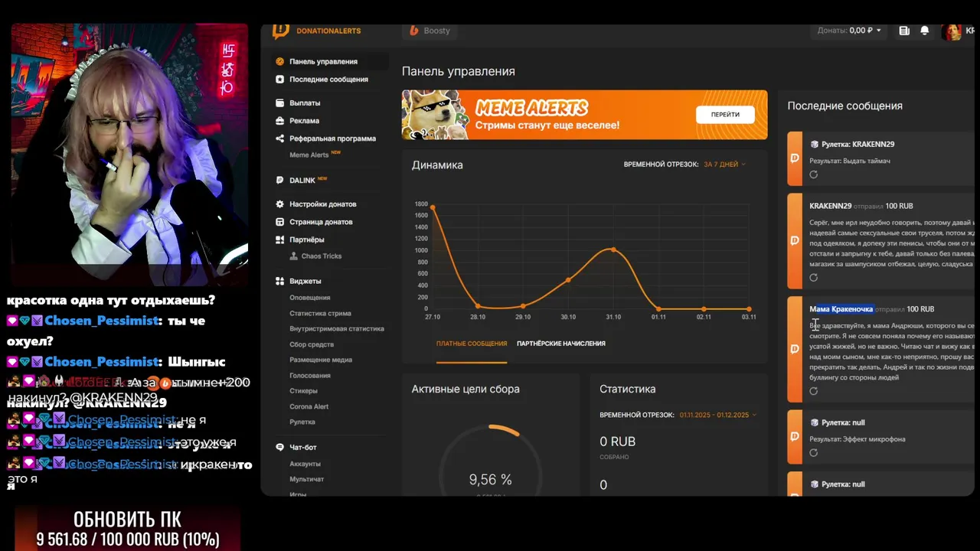980x551 pixels.
Task: Open Corona Alert widget
Action: (309, 406)
